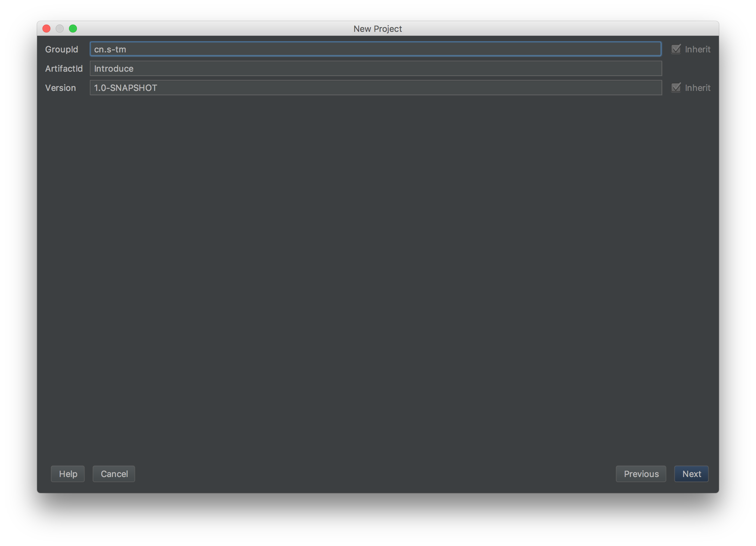Image resolution: width=756 pixels, height=546 pixels.
Task: Click the yellow minimize button
Action: [59, 28]
